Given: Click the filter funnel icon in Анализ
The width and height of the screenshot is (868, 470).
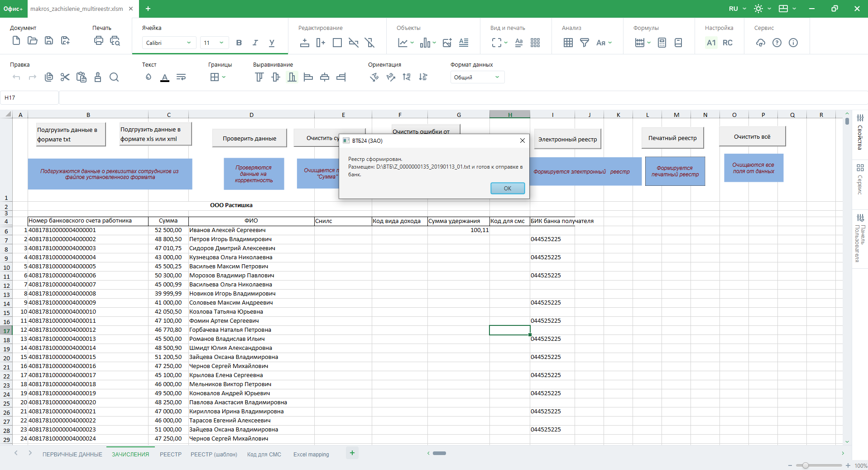Looking at the screenshot, I should pyautogui.click(x=585, y=43).
